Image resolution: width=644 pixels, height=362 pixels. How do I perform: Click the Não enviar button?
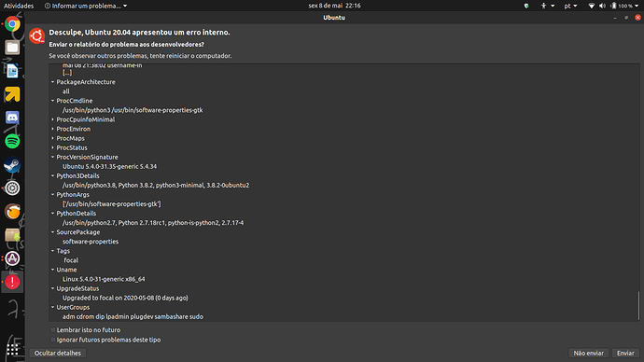[589, 353]
